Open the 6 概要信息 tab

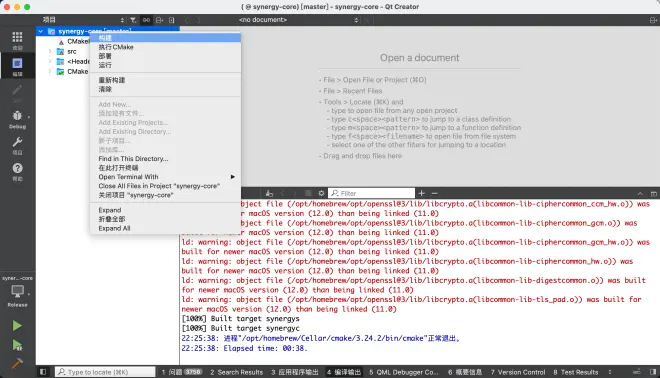465,372
